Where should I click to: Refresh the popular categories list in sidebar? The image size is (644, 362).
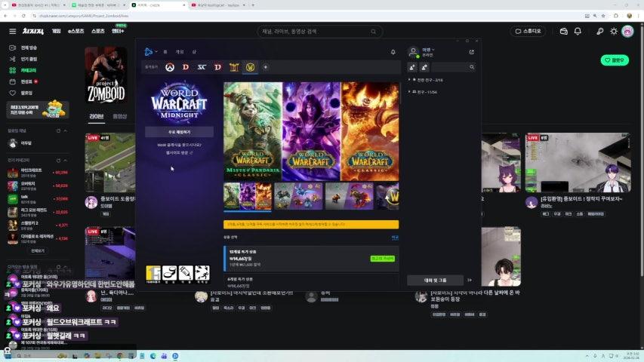[58, 160]
